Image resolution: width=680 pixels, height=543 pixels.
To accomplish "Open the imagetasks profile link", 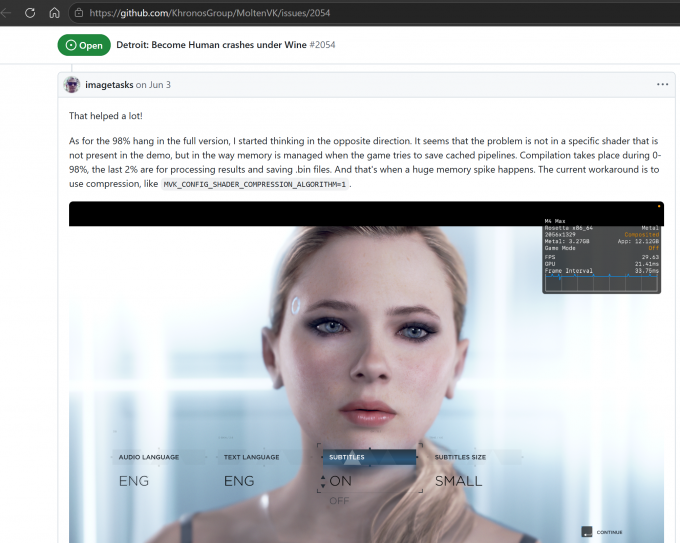I will click(x=109, y=85).
